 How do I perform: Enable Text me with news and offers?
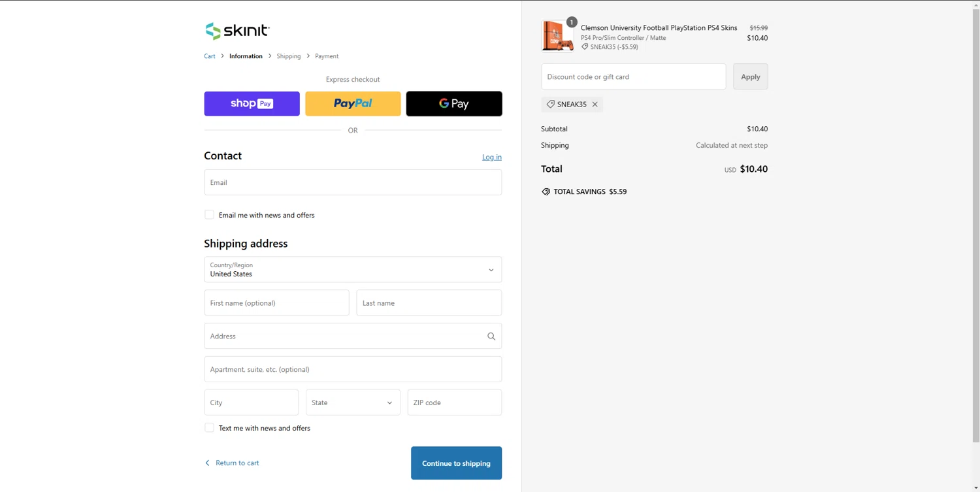coord(209,428)
